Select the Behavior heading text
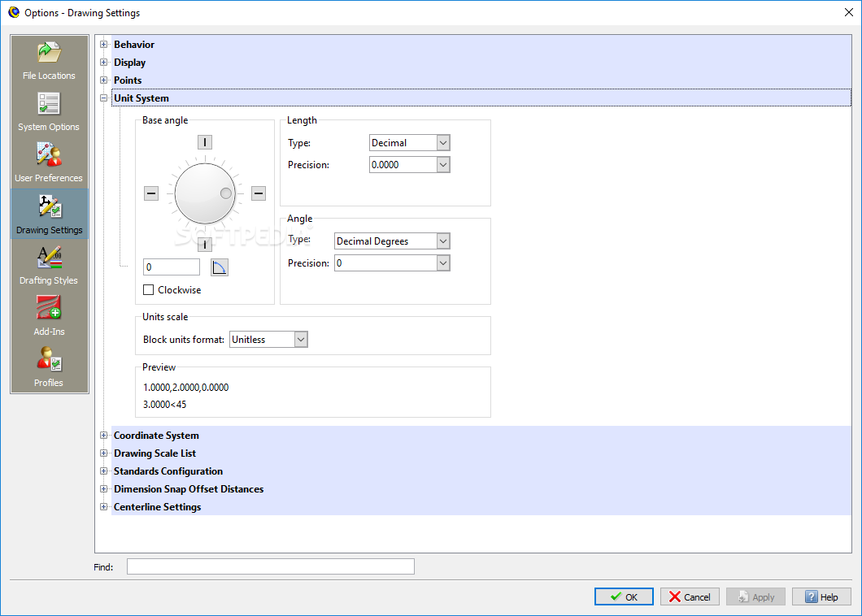The height and width of the screenshot is (616, 862). [x=134, y=45]
